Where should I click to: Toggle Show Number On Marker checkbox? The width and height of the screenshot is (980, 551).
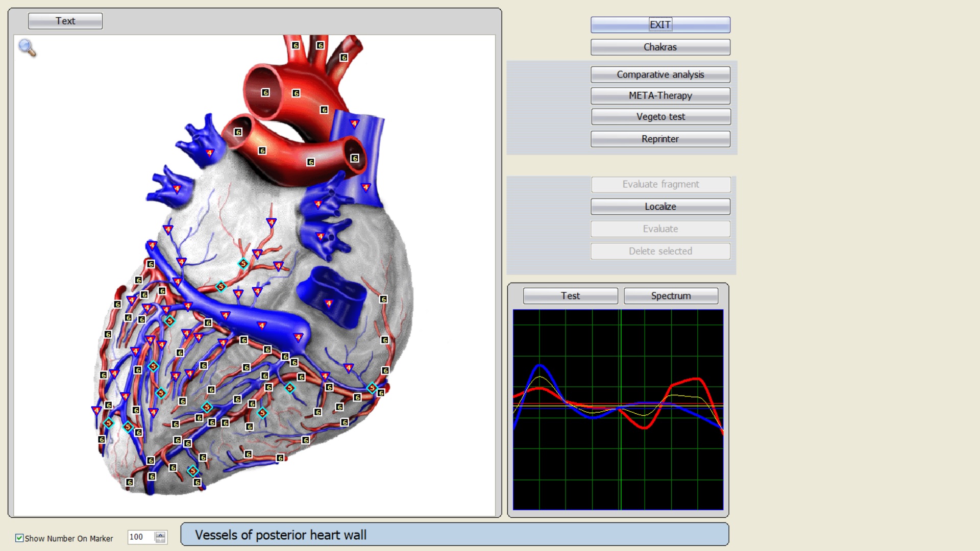click(19, 538)
